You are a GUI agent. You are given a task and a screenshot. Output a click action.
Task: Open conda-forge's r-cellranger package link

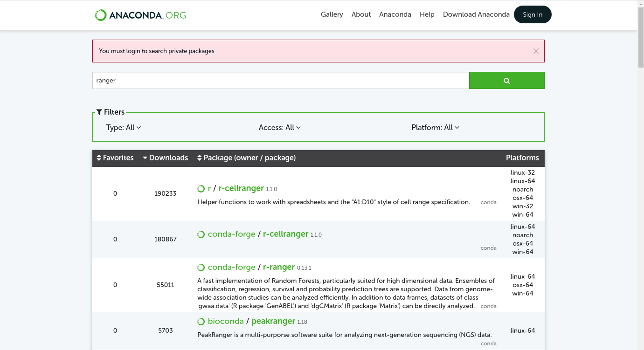(286, 234)
